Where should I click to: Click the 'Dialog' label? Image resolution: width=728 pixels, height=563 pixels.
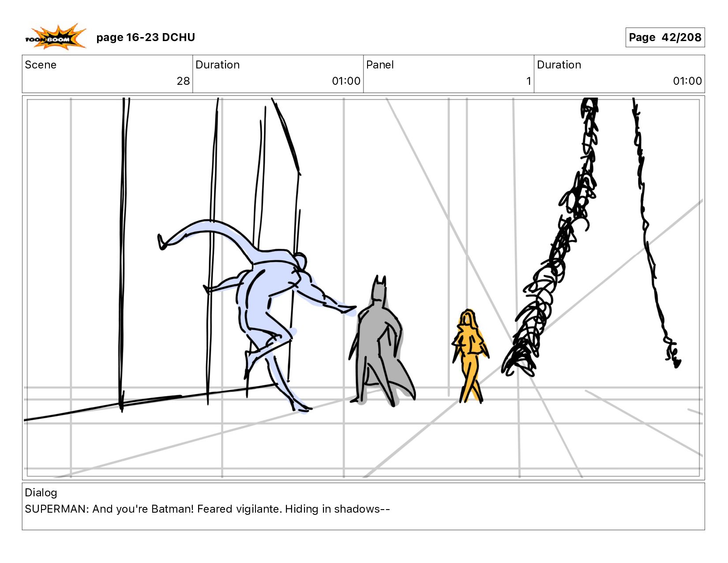point(41,493)
